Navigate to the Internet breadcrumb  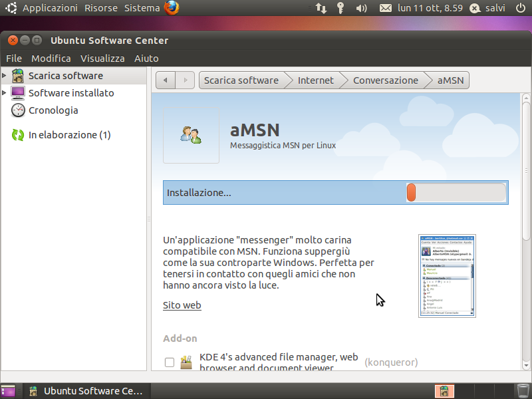315,80
